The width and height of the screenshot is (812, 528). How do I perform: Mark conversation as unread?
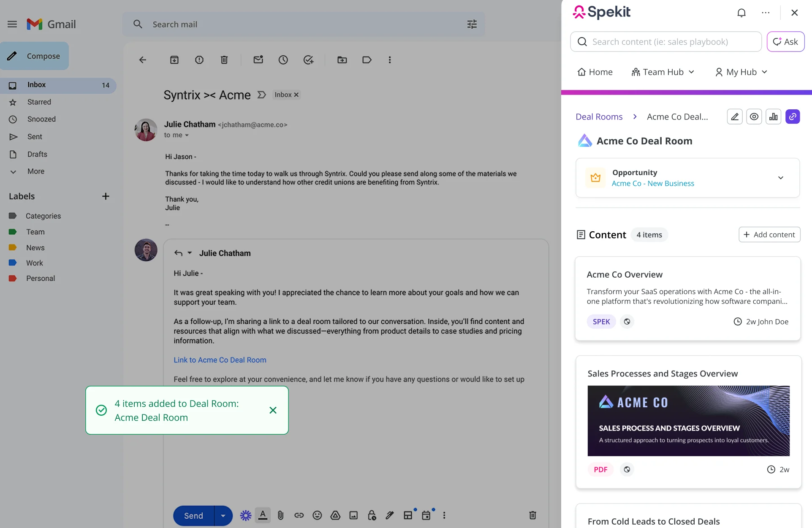[x=258, y=60]
